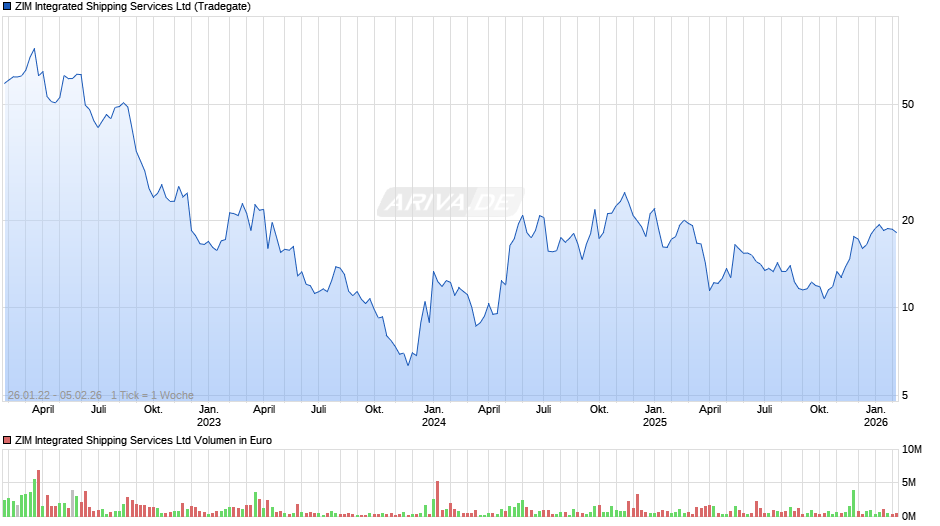Screen dimensions: 940x526
Task: Click the price axis label 5
Action: click(x=905, y=395)
